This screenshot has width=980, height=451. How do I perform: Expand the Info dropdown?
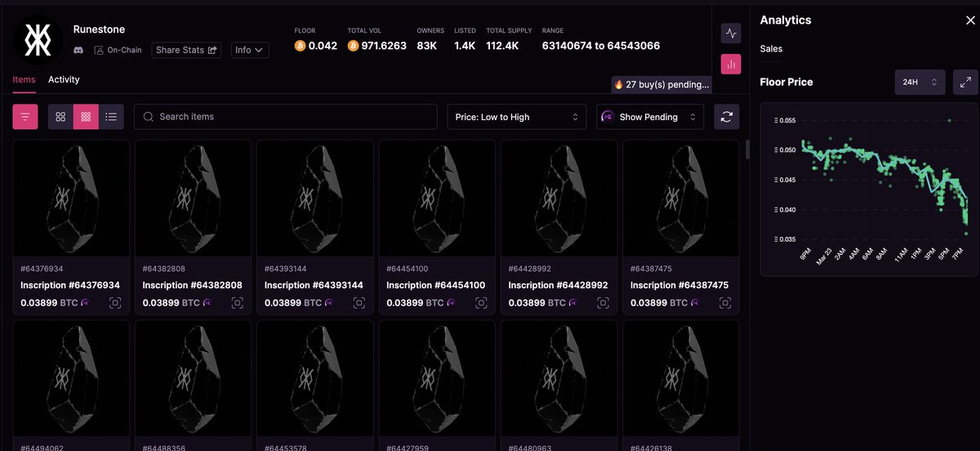point(250,50)
